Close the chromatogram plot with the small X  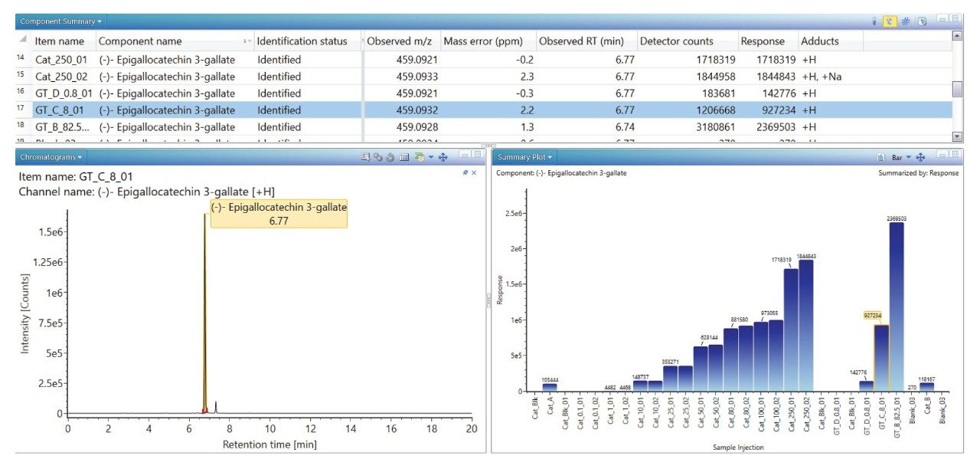(x=474, y=173)
